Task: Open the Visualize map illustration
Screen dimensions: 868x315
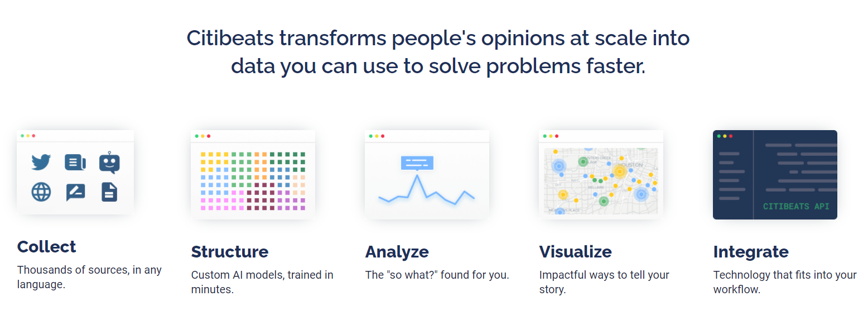Action: point(601,180)
